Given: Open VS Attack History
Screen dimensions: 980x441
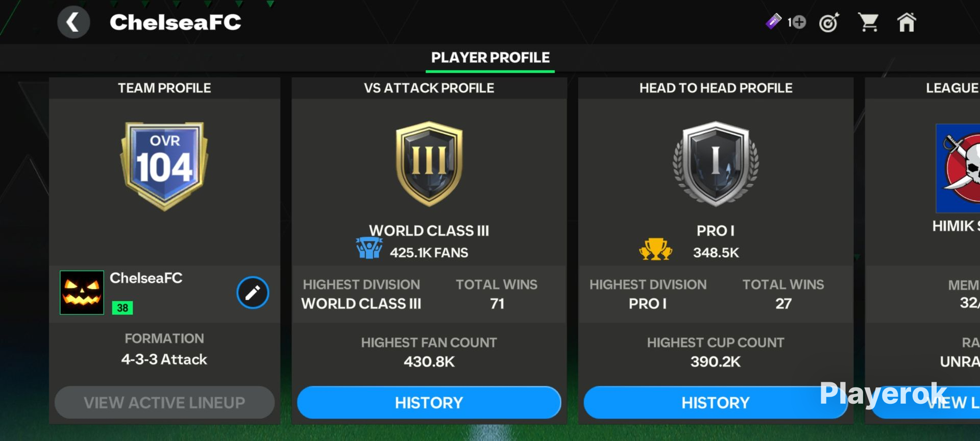Looking at the screenshot, I should pyautogui.click(x=429, y=403).
